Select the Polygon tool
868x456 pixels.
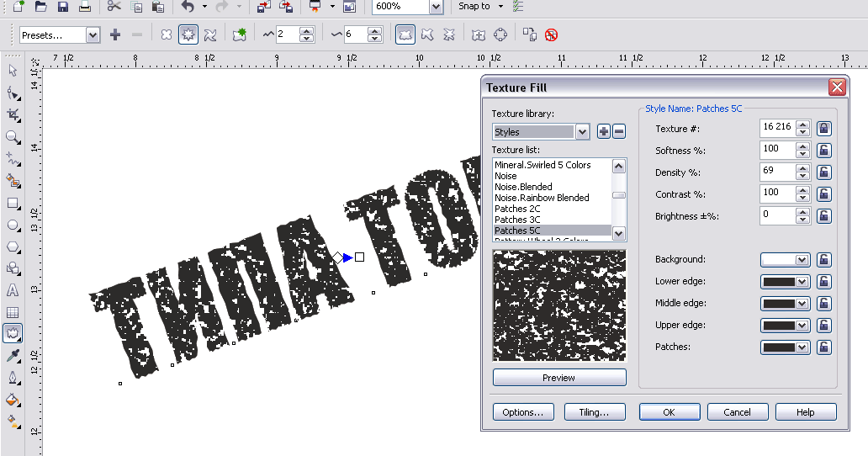click(x=13, y=247)
